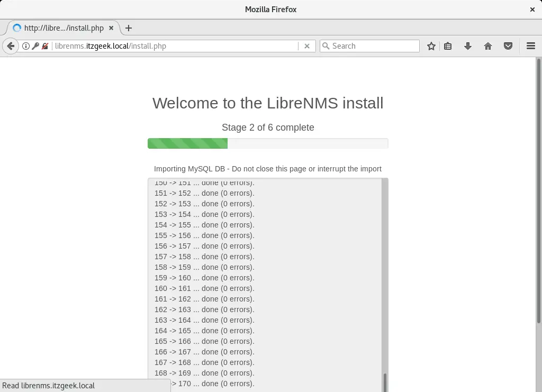The image size is (542, 392).
Task: Open the Pocket save icon
Action: pos(508,46)
